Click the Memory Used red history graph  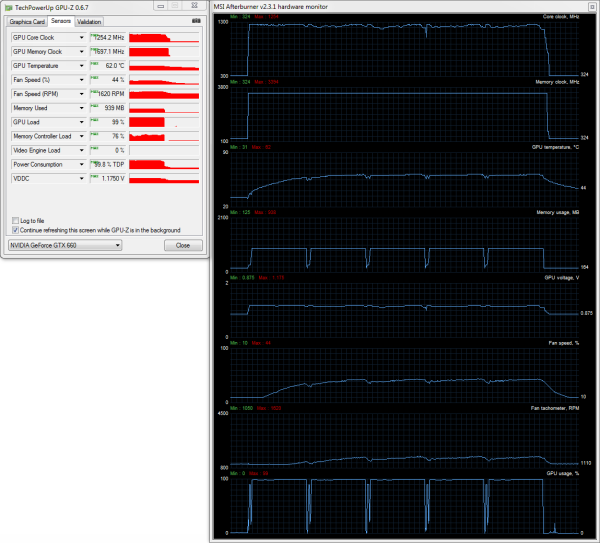(x=164, y=107)
